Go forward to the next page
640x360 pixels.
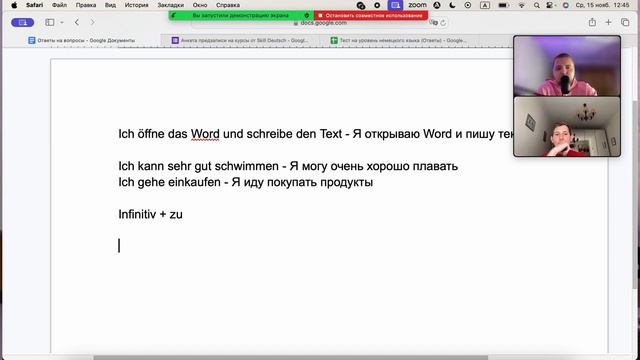pos(92,22)
